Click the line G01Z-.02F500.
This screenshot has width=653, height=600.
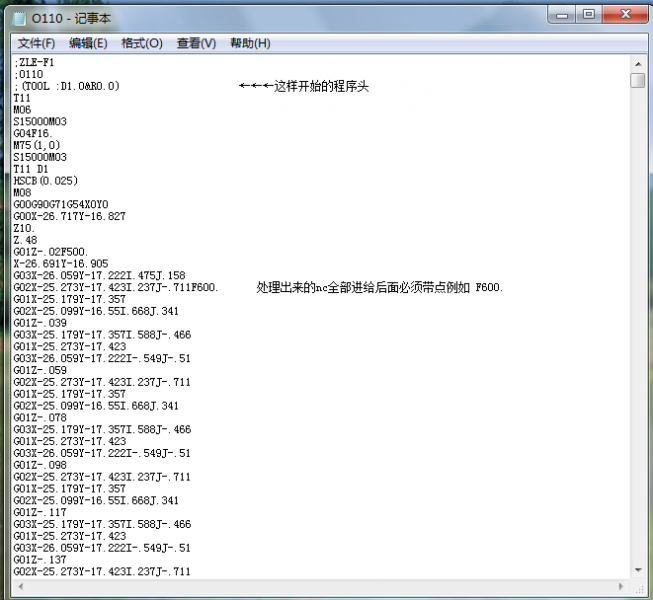(51, 252)
